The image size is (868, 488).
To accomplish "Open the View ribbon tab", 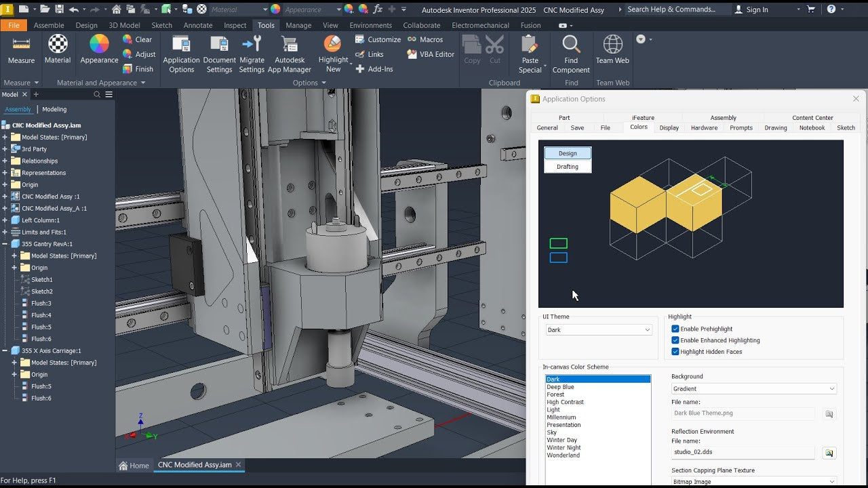I will (330, 24).
